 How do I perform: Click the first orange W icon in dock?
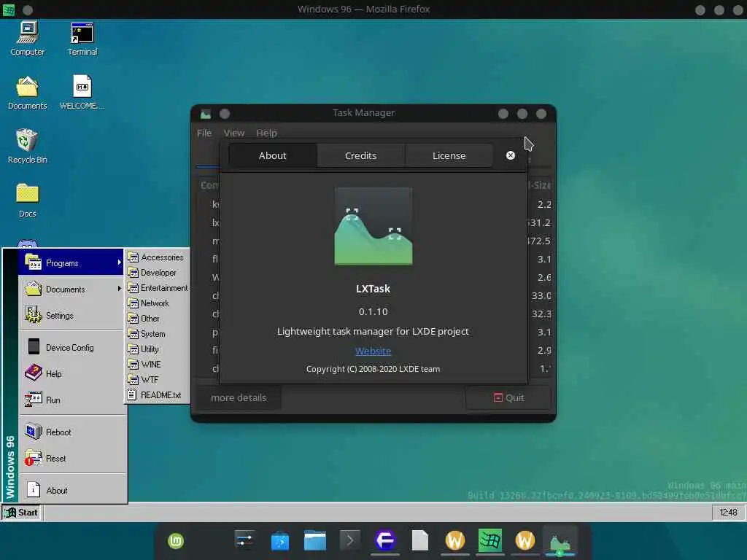point(455,540)
